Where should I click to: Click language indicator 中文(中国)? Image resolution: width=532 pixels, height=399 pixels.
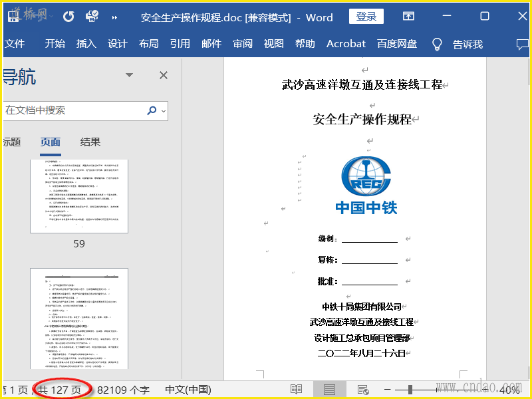pos(188,390)
